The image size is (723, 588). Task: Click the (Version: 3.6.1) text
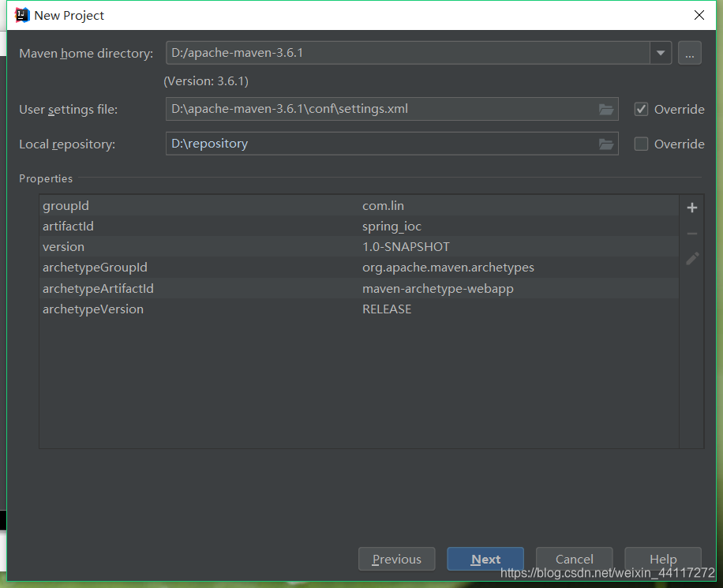206,81
